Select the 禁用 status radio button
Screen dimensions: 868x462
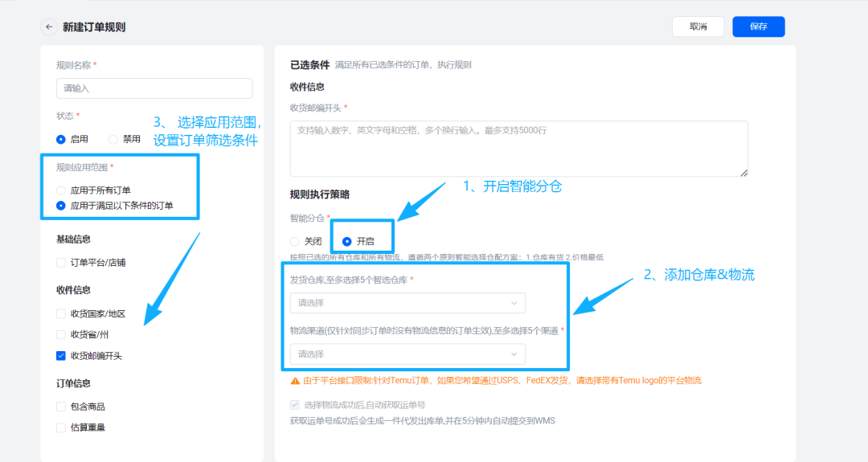point(113,139)
